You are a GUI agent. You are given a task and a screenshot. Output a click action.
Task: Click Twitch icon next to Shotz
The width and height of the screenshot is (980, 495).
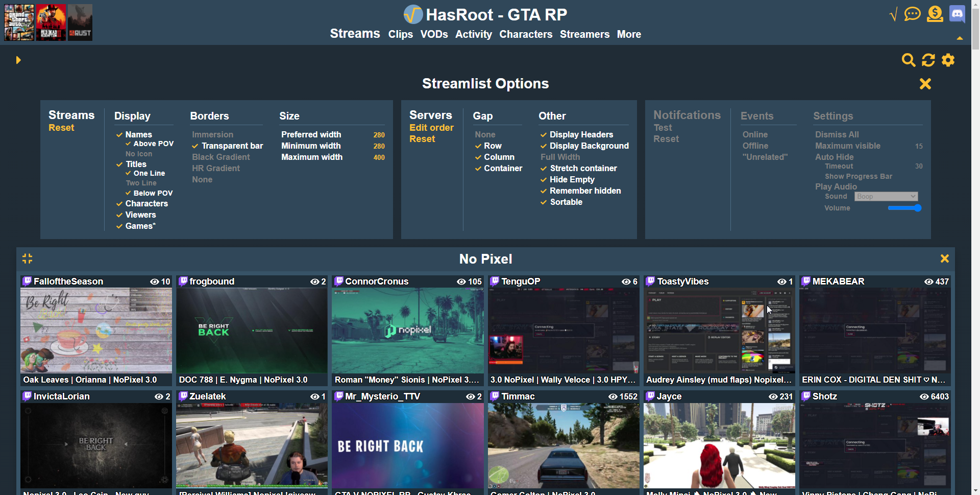point(806,396)
